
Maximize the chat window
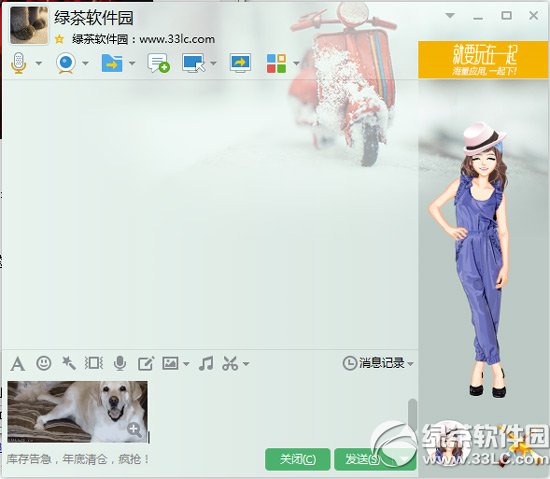[506, 15]
